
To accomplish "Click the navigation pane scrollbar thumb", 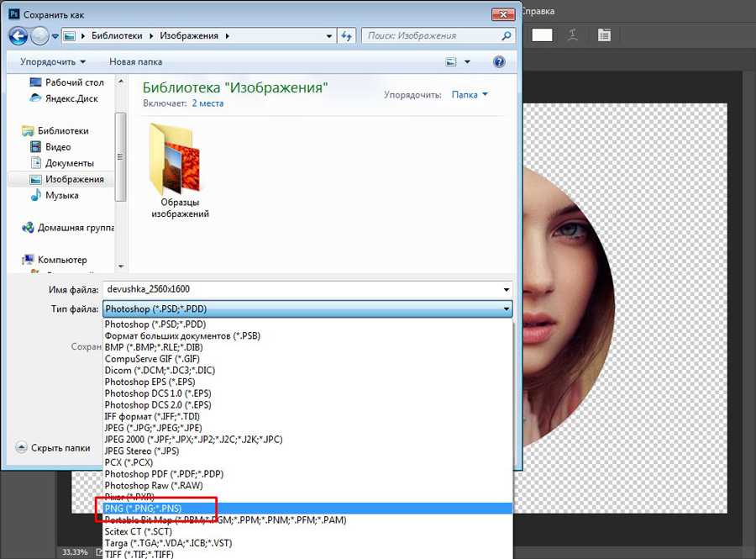I will tap(120, 156).
